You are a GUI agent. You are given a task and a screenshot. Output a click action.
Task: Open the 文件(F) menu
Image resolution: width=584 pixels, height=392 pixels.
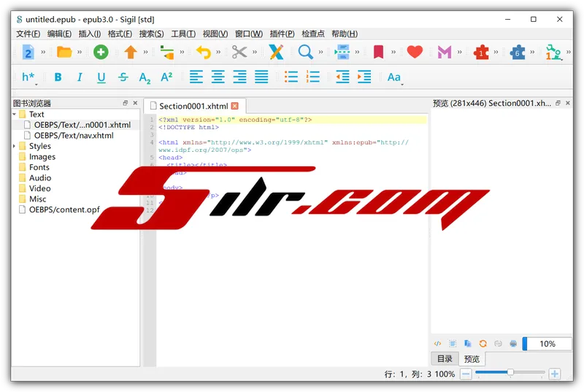(28, 34)
